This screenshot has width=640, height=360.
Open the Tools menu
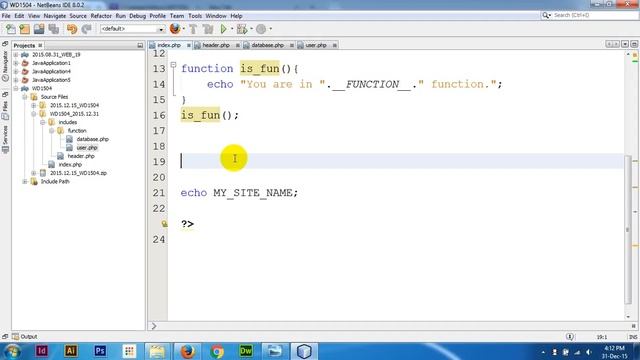[195, 16]
